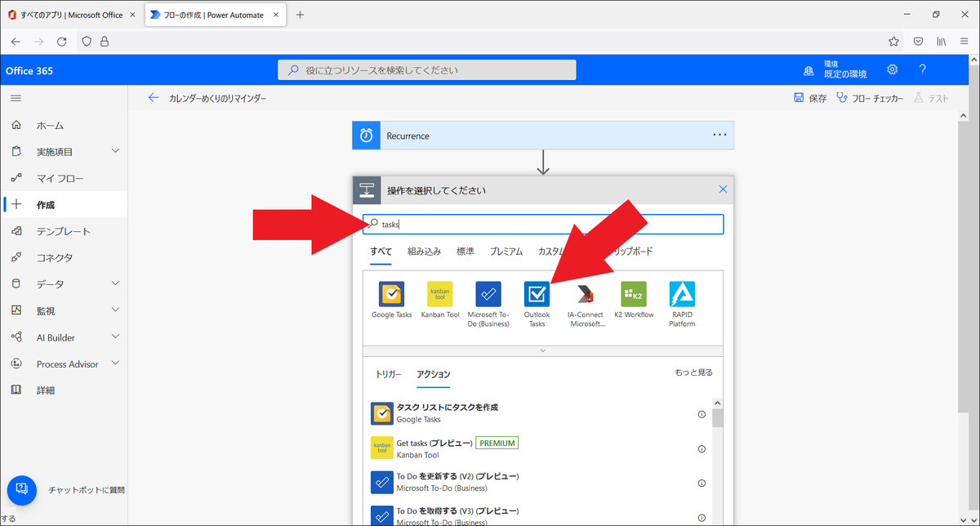Expand the AI Builder sidebar section

click(115, 337)
